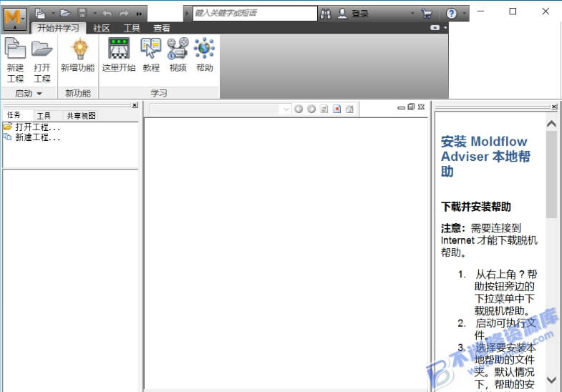The height and width of the screenshot is (392, 562).
Task: Click the browser Forward arrow icon
Action: [x=311, y=109]
